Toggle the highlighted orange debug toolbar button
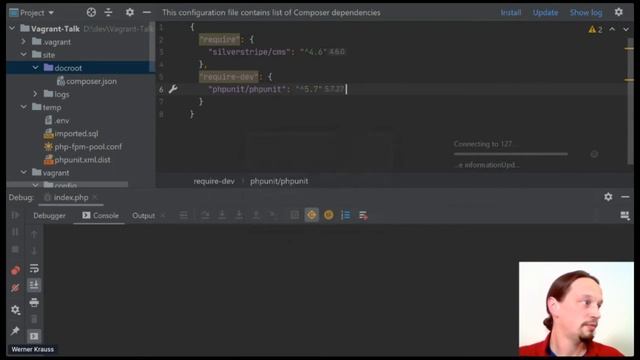640x360 pixels. 311,215
